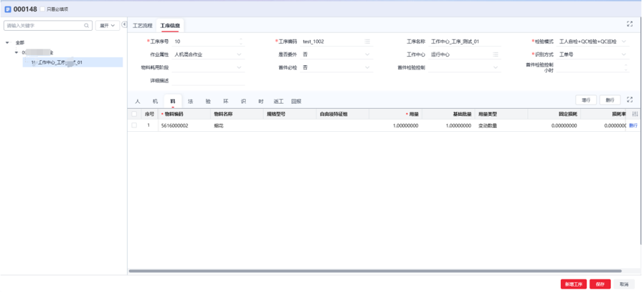Click the horizontal scrollbar below the table
The image size is (644, 293).
click(x=375, y=271)
